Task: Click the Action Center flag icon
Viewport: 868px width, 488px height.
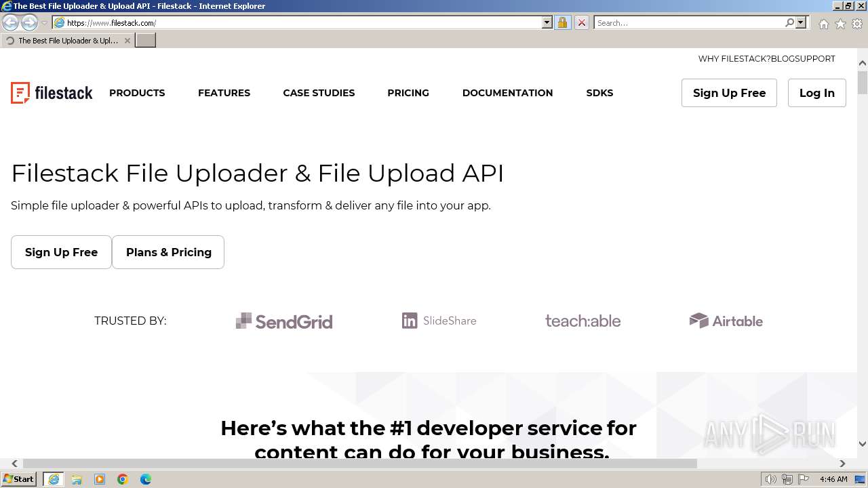Action: point(804,479)
